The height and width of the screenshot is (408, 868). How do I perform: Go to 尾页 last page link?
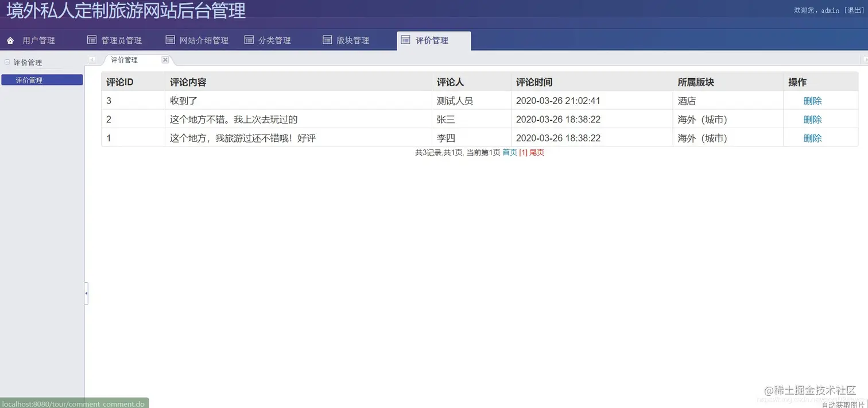coord(537,152)
